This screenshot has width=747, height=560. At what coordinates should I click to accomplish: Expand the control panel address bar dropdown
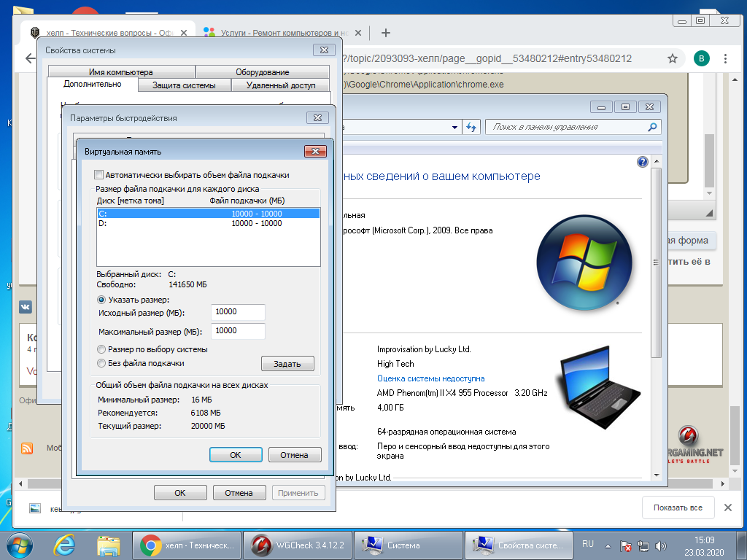coord(453,127)
